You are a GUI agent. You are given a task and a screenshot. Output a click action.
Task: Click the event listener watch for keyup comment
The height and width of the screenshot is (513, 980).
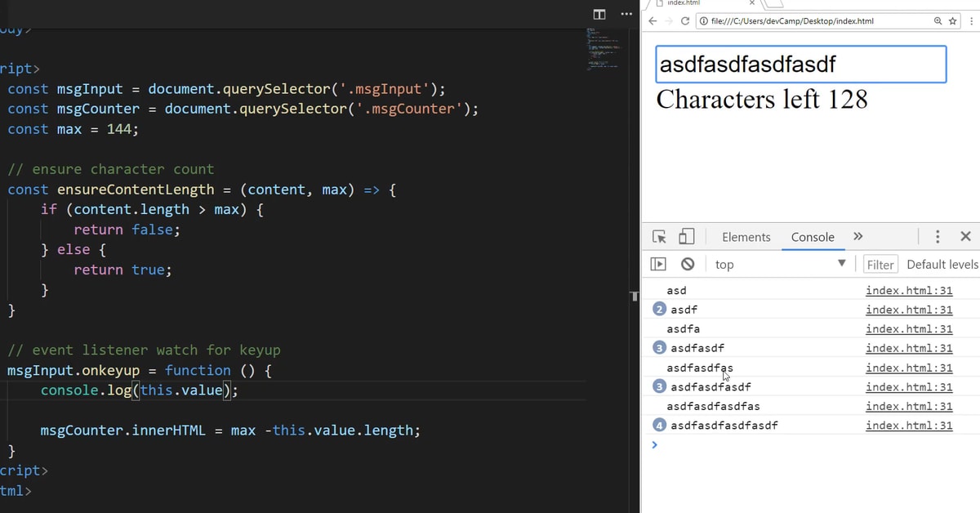coord(144,350)
